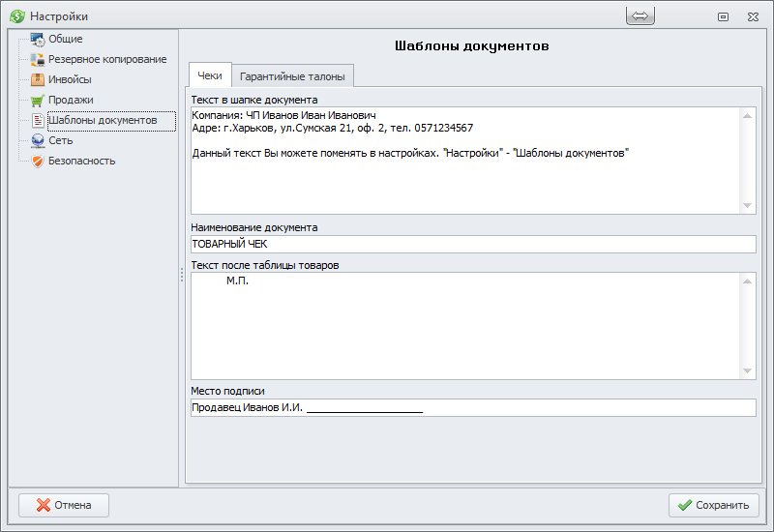Screen dimensions: 774x532
Task: Click the Шаблоны документов document icon
Action: coord(38,121)
